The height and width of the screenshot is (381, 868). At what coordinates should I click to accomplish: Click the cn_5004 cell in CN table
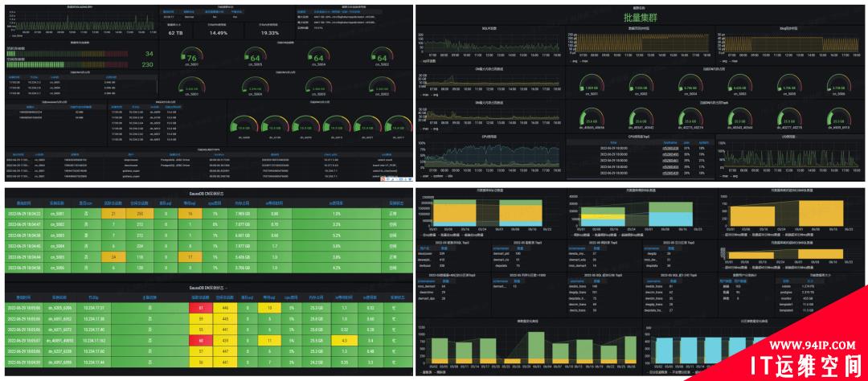(x=58, y=246)
